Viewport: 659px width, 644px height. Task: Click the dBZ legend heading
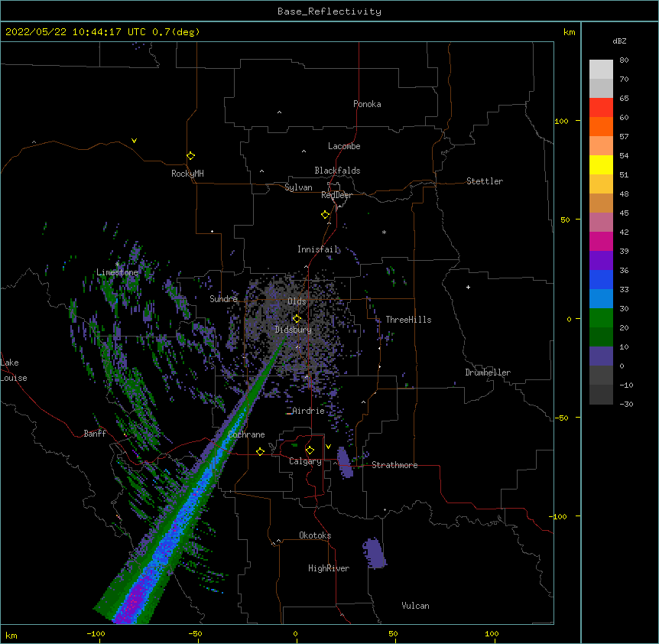619,41
